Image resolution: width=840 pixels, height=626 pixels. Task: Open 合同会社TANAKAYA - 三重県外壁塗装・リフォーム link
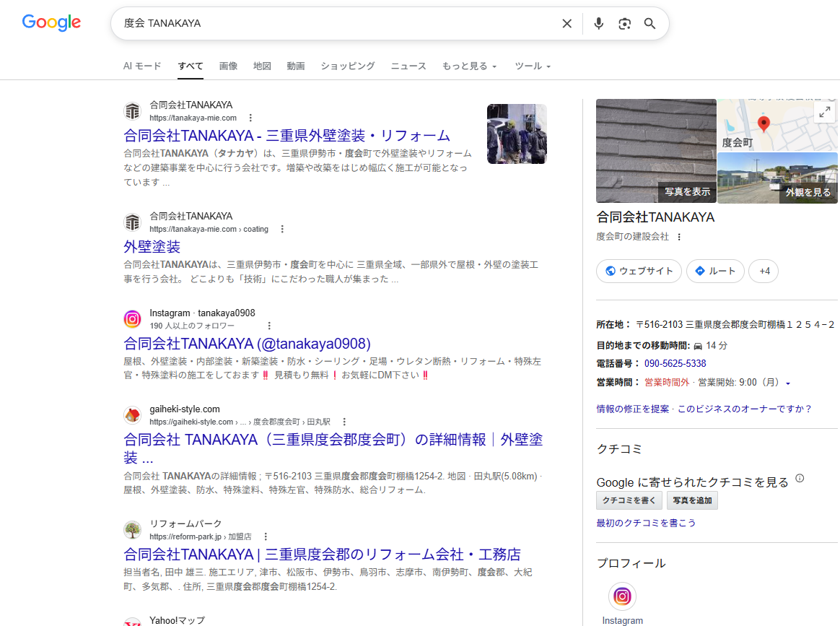click(286, 135)
